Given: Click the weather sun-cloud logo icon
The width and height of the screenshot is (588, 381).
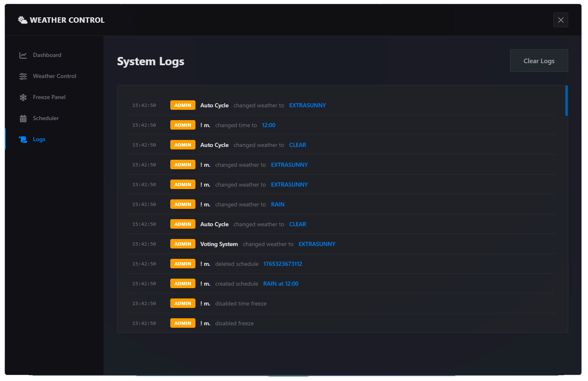Looking at the screenshot, I should coord(23,20).
